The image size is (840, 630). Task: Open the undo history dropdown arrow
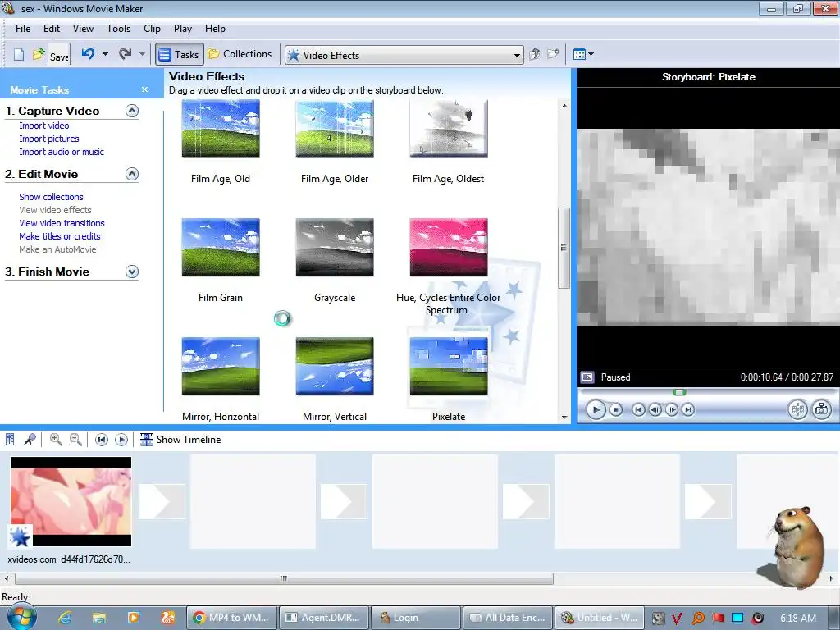(105, 54)
